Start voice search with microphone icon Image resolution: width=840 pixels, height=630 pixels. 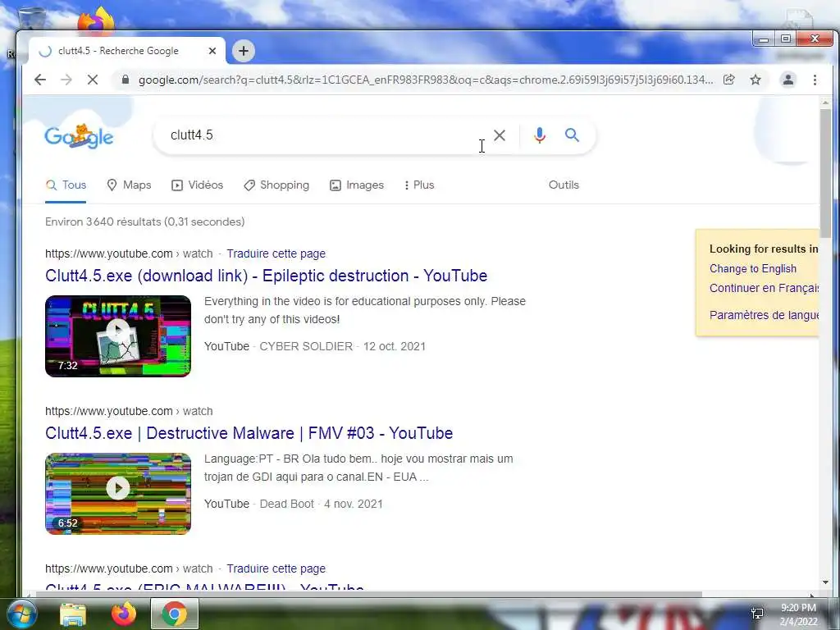pos(540,135)
